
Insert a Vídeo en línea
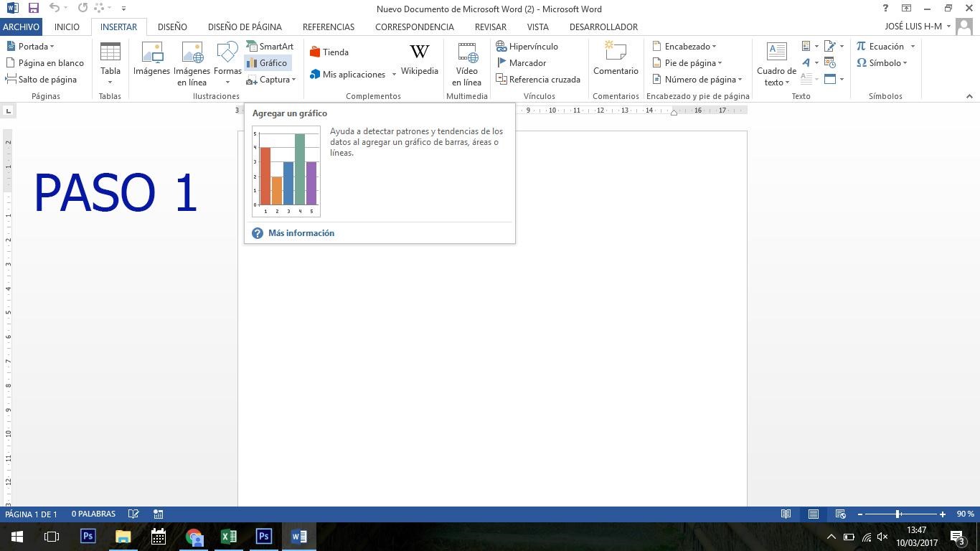pyautogui.click(x=466, y=64)
